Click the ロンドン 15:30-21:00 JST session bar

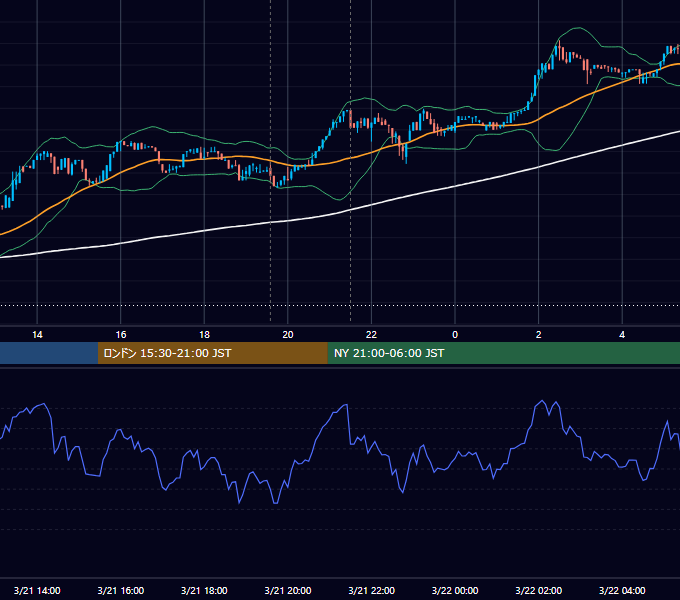(x=212, y=353)
